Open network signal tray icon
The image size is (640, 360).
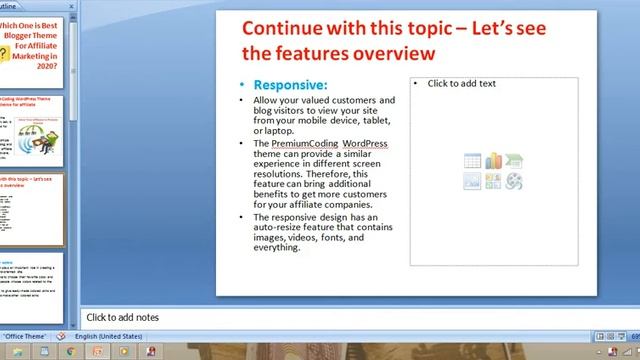point(627,351)
